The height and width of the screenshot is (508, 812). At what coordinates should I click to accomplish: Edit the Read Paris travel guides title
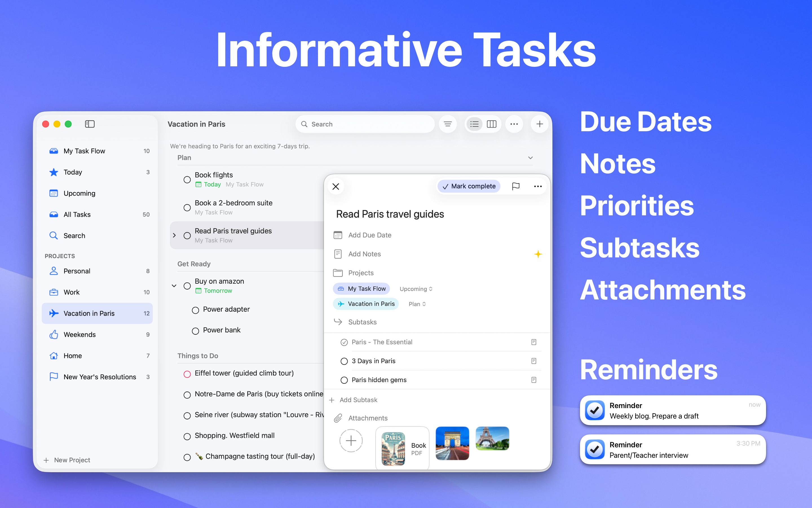(390, 214)
